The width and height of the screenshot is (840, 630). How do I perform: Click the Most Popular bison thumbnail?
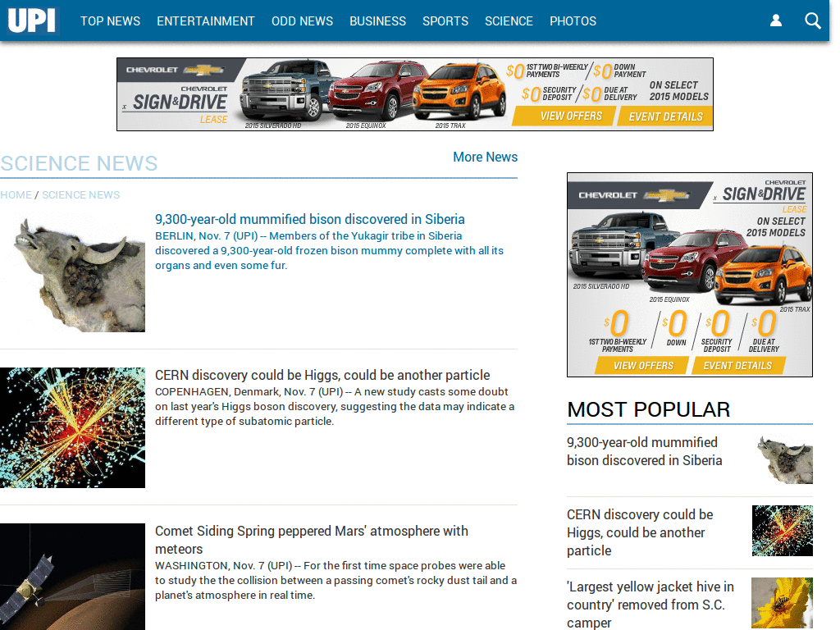click(x=783, y=459)
